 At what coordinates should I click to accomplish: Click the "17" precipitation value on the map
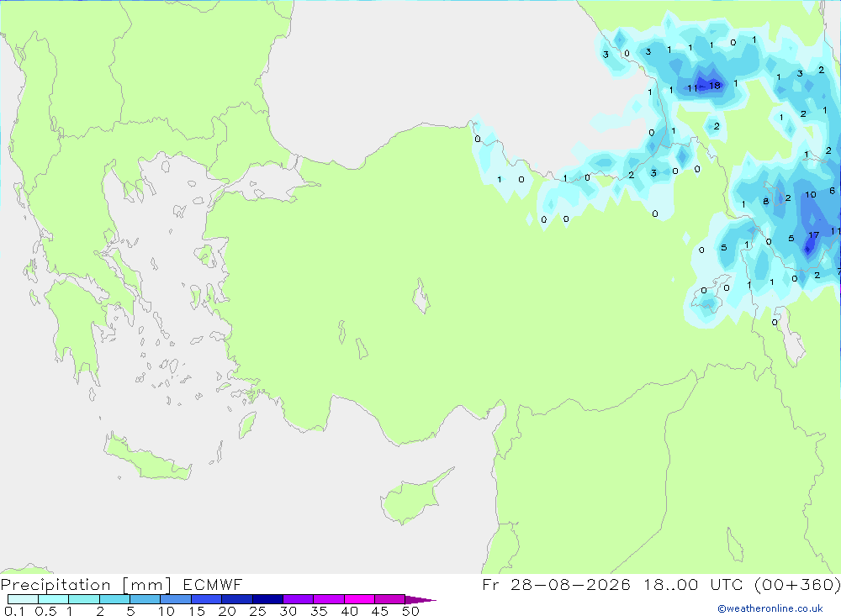[x=813, y=234]
